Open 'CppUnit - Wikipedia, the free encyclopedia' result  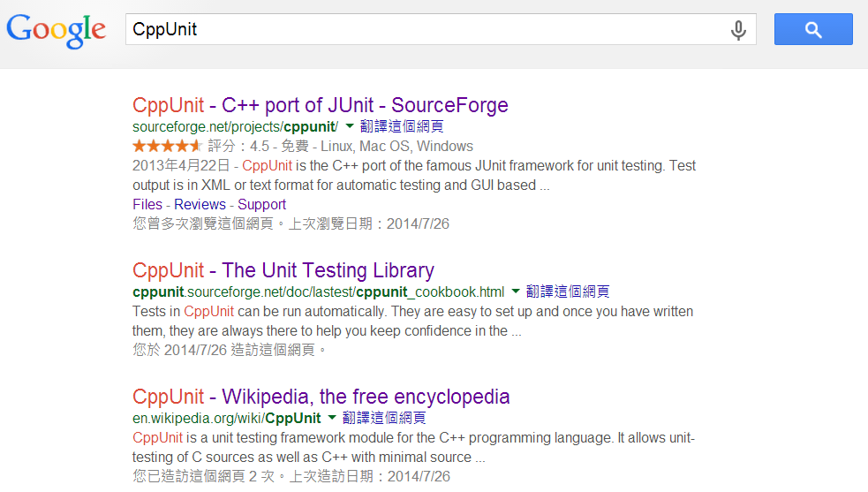coord(321,397)
